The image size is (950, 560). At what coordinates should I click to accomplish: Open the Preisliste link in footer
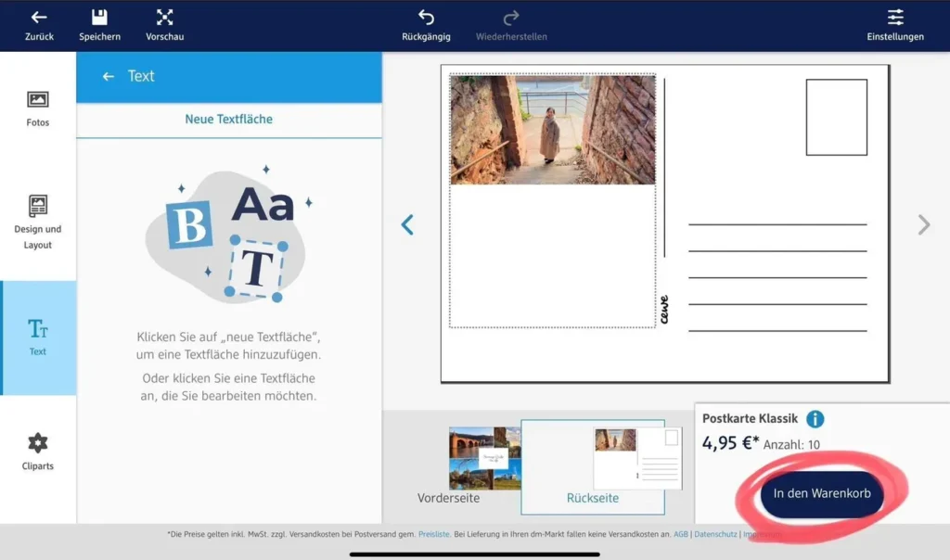tap(436, 535)
